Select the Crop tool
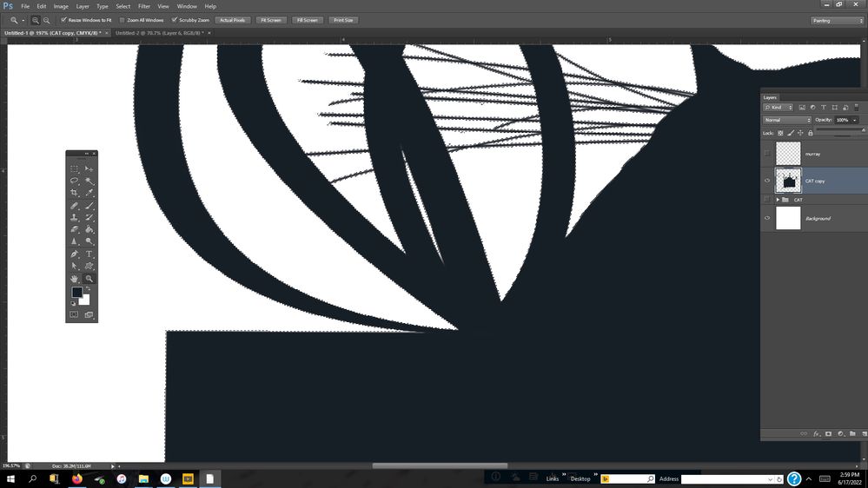868x488 pixels. 74,193
